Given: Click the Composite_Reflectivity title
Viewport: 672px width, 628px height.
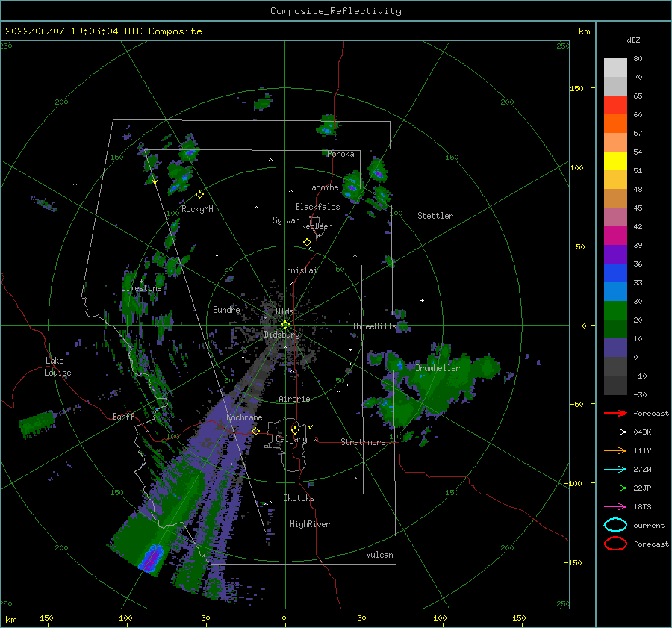Looking at the screenshot, I should pos(336,11).
